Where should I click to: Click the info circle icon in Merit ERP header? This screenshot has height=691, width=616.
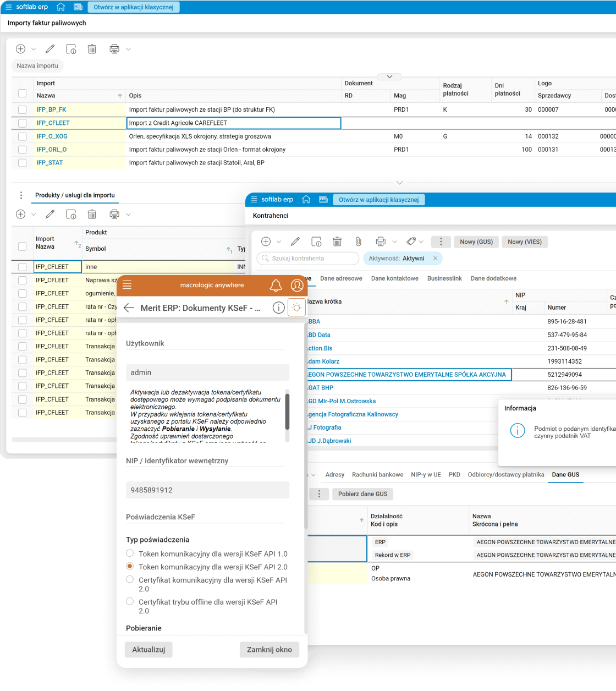[x=279, y=308]
